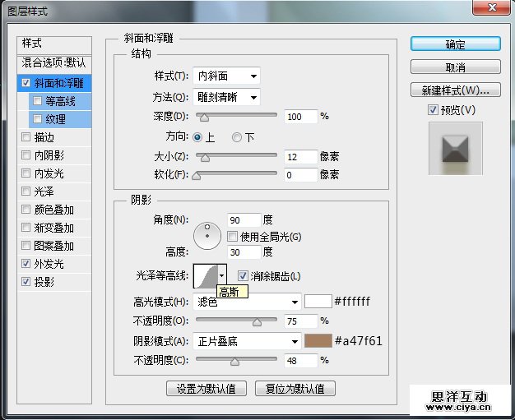The width and height of the screenshot is (515, 420).
Task: Open the 投影 style settings
Action: coord(44,282)
